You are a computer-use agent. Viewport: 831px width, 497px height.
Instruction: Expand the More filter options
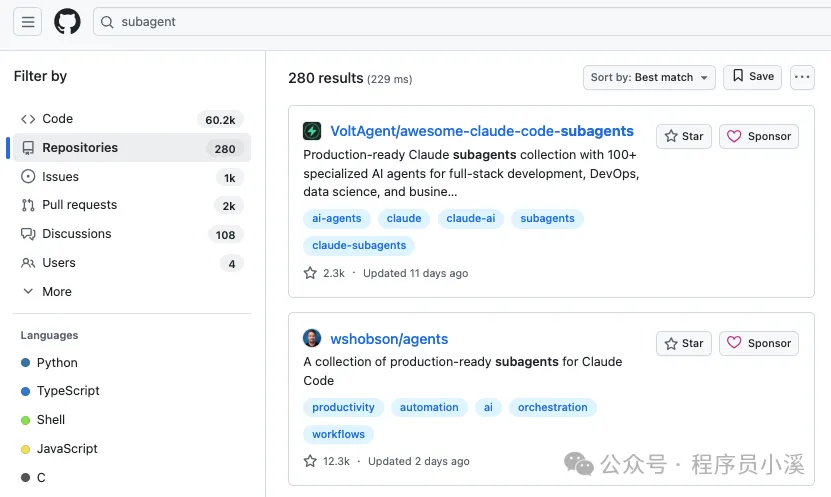(47, 291)
